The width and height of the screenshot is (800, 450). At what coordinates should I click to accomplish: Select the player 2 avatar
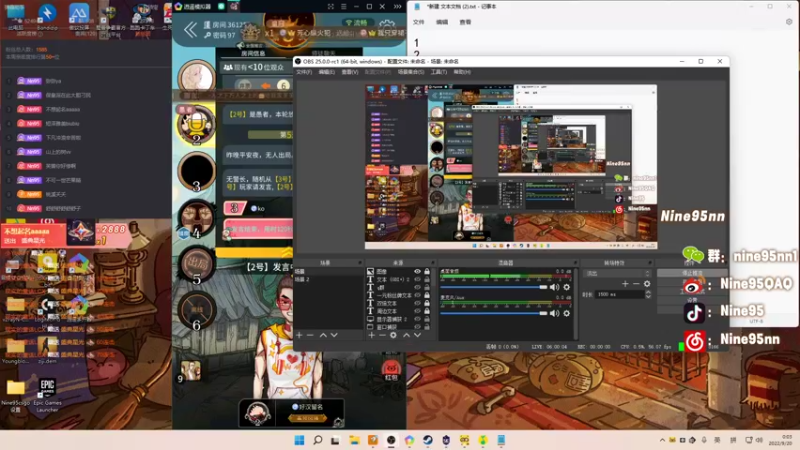(196, 125)
